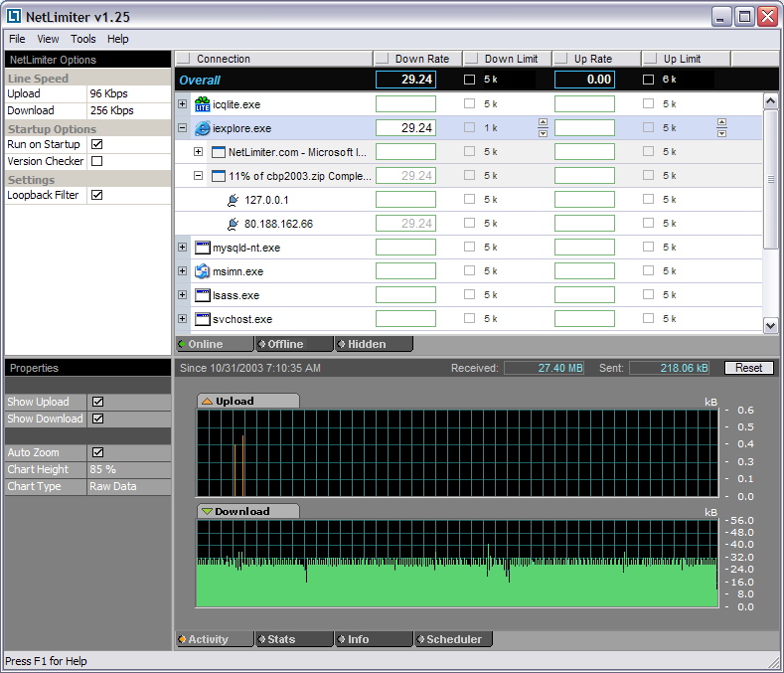784x673 pixels.
Task: Enable the Overall down limit checkbox
Action: 469,80
